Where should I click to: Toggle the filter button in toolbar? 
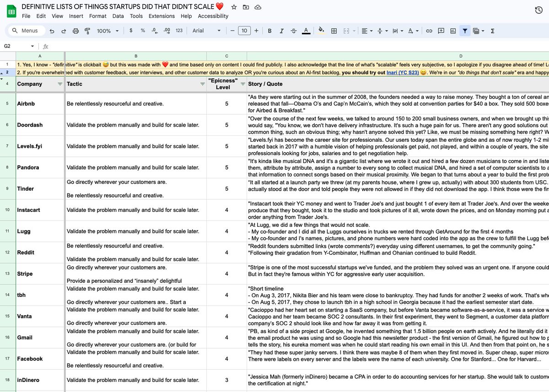465,31
